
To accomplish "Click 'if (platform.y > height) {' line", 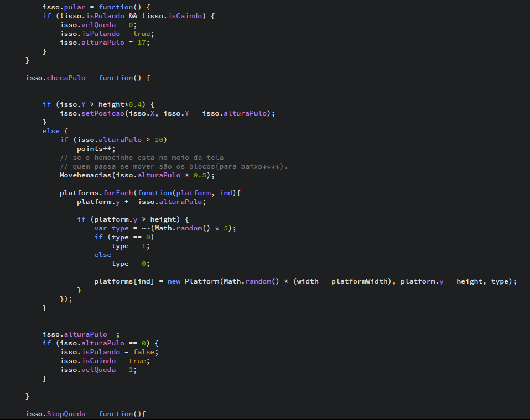I will 133,219.
